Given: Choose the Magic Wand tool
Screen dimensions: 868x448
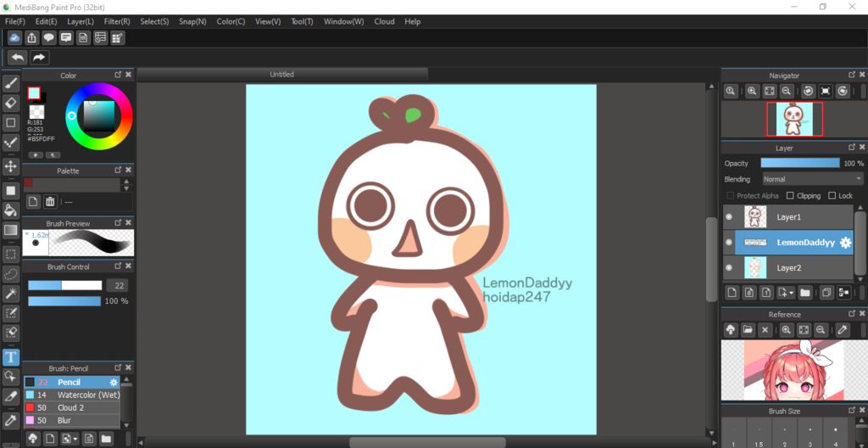Looking at the screenshot, I should [10, 294].
